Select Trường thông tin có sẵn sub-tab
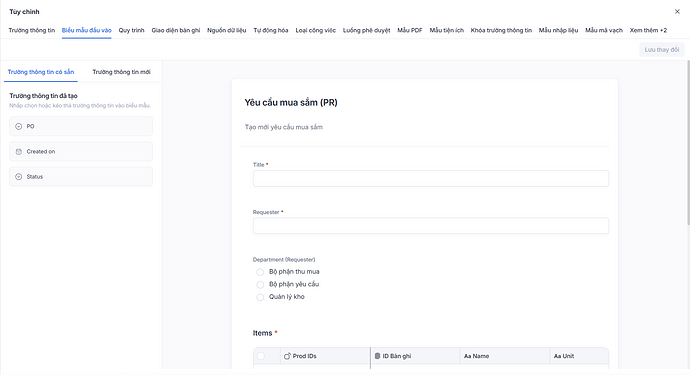Image resolution: width=690 pixels, height=375 pixels. (x=41, y=72)
